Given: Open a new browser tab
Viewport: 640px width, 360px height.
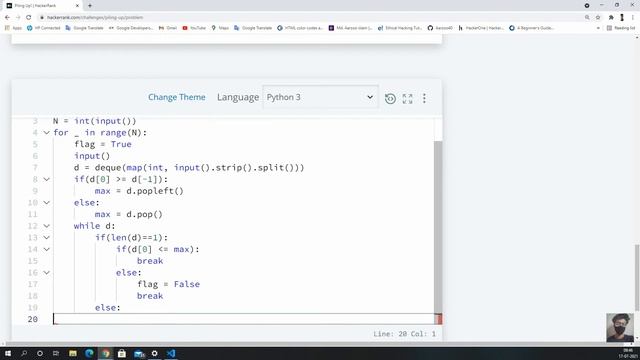Looking at the screenshot, I should [x=90, y=6].
